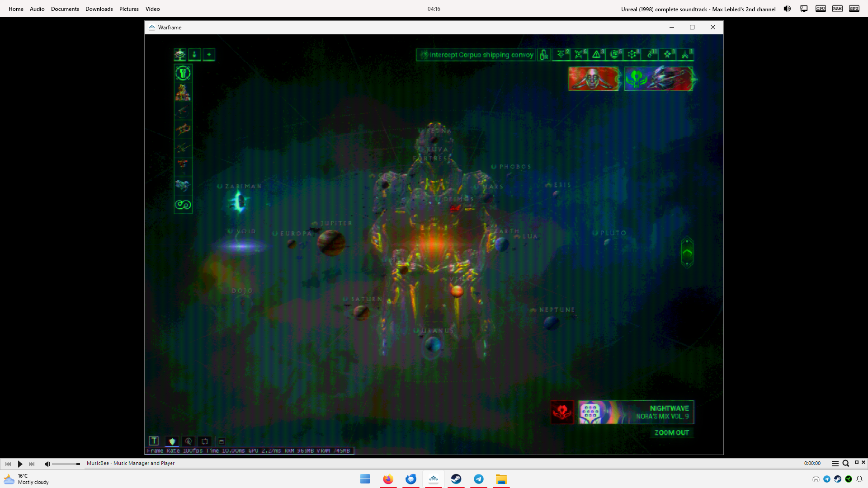Open the Invasions crossed-swords icon

pyautogui.click(x=579, y=55)
